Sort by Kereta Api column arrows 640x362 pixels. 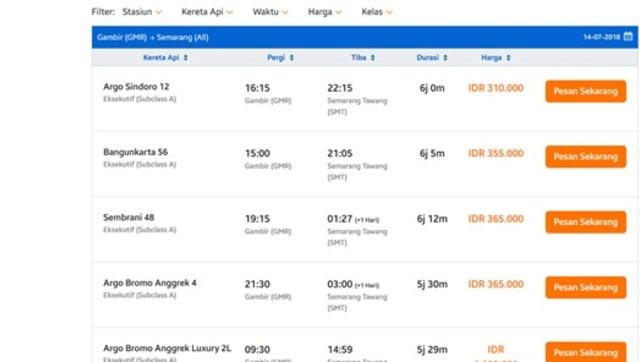pyautogui.click(x=186, y=58)
